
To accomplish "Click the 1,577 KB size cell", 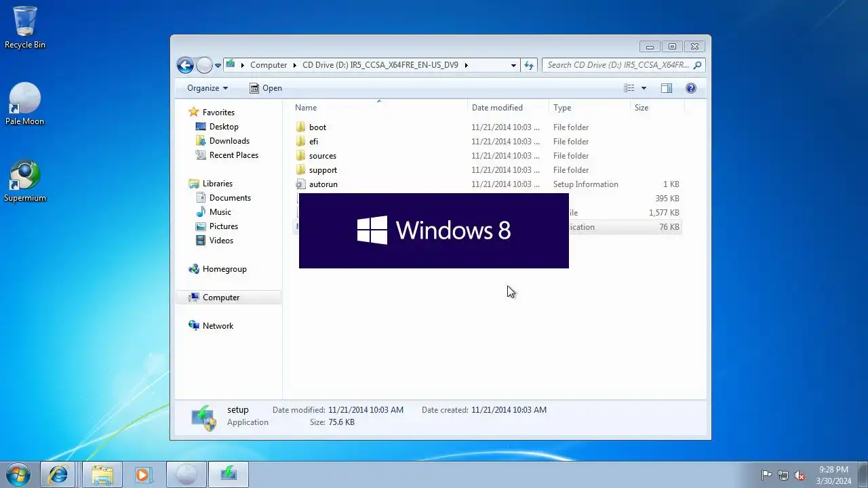I will click(664, 213).
